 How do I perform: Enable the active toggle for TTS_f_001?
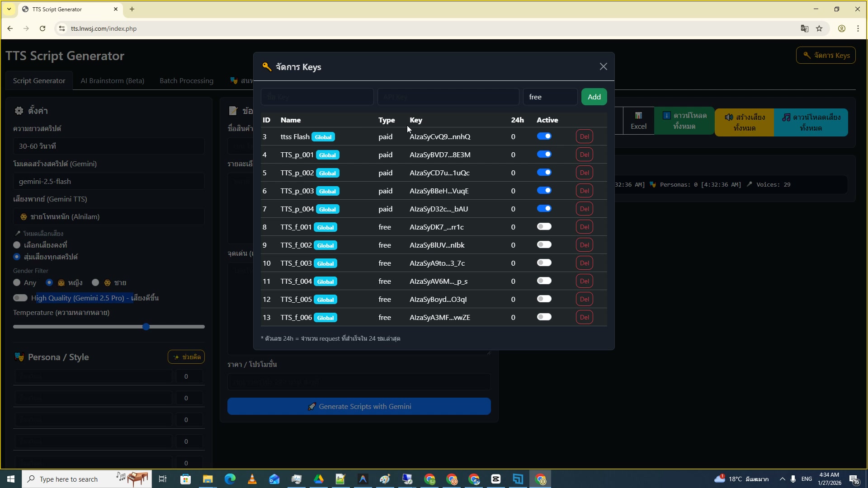coord(544,226)
